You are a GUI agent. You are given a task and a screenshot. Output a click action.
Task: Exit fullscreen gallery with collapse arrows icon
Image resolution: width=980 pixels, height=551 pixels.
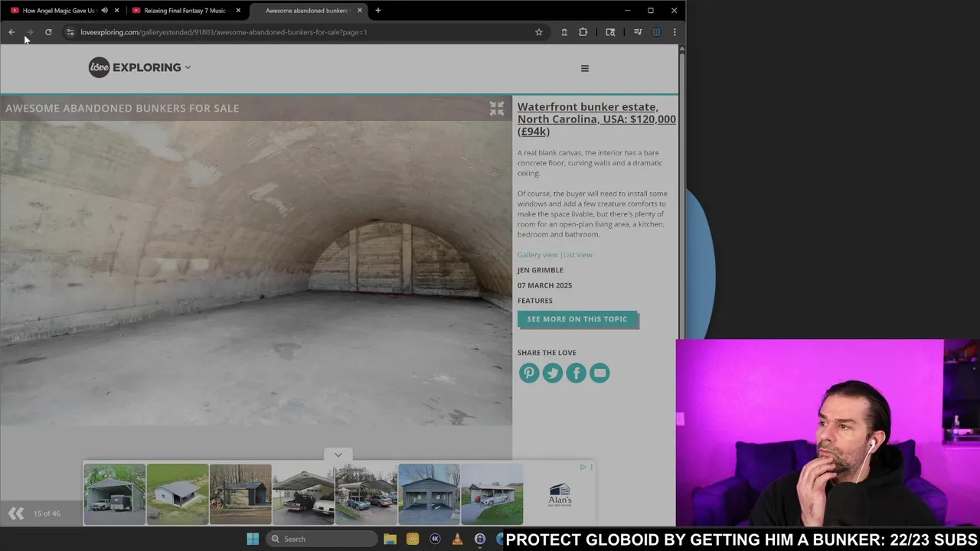497,109
